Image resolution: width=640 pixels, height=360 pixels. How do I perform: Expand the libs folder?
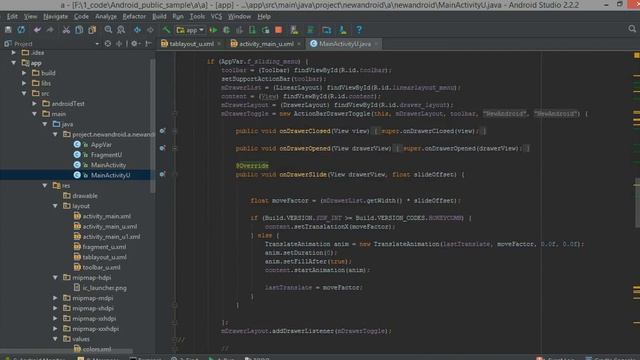coord(24,83)
